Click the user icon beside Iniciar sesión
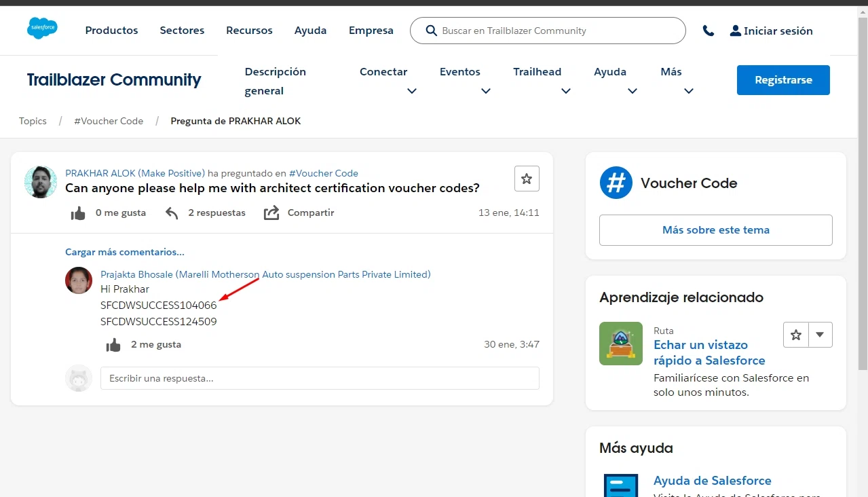The width and height of the screenshot is (868, 497). point(735,31)
